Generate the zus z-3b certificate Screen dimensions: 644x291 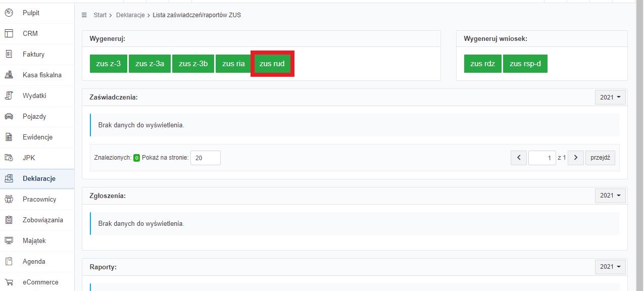pyautogui.click(x=193, y=64)
